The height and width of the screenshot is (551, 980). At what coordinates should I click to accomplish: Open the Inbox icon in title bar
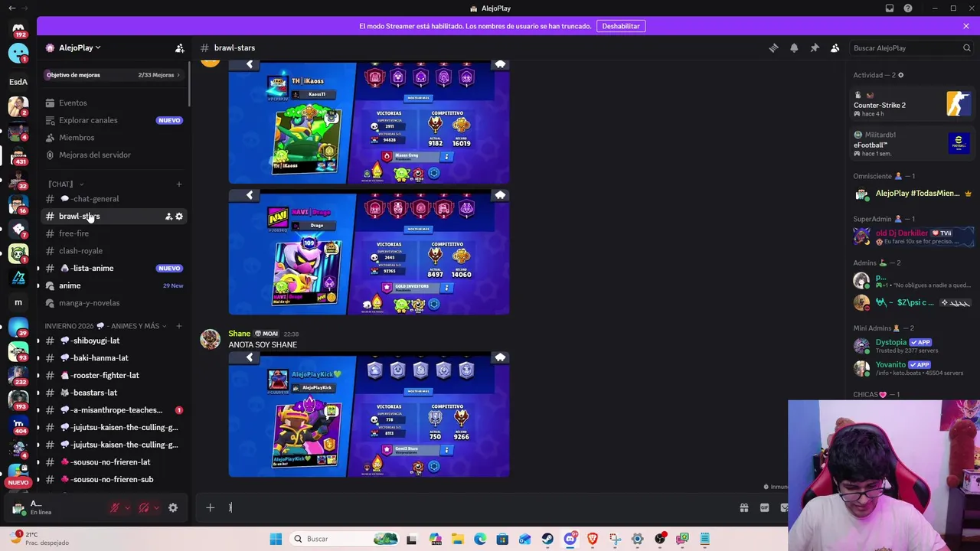[890, 8]
